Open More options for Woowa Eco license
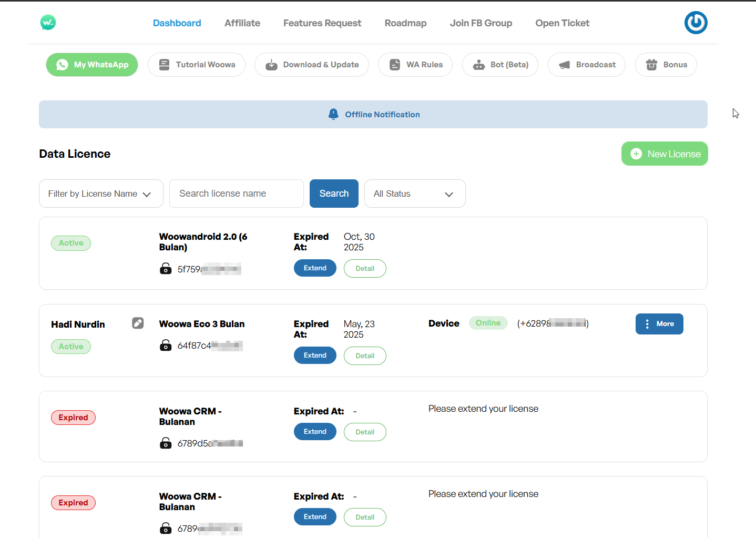Viewport: 756px width, 538px height. tap(659, 324)
